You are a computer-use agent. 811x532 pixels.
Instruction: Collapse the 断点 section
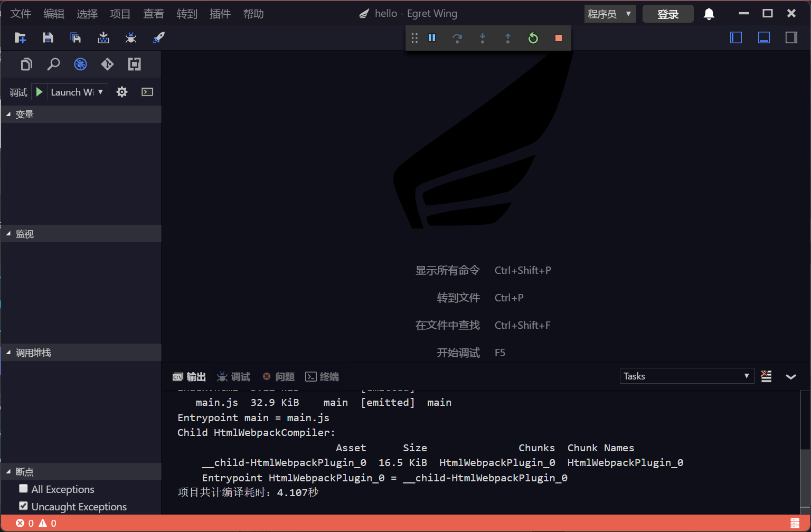[x=81, y=472]
